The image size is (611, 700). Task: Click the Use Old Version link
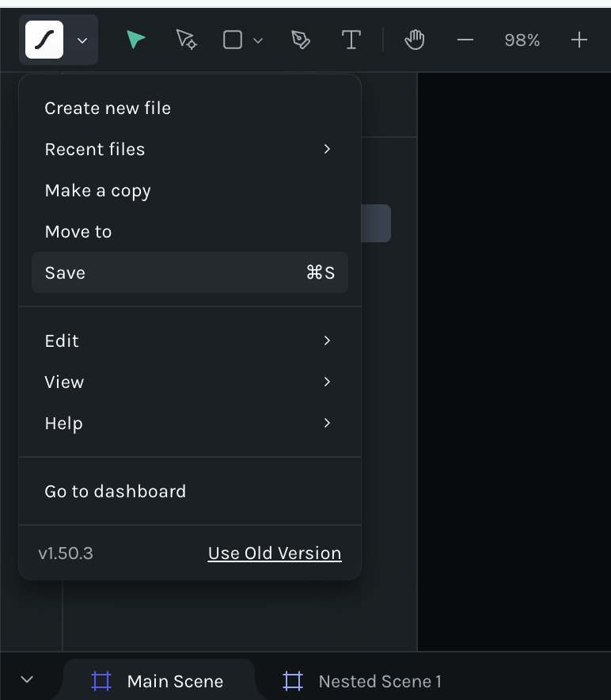tap(275, 553)
